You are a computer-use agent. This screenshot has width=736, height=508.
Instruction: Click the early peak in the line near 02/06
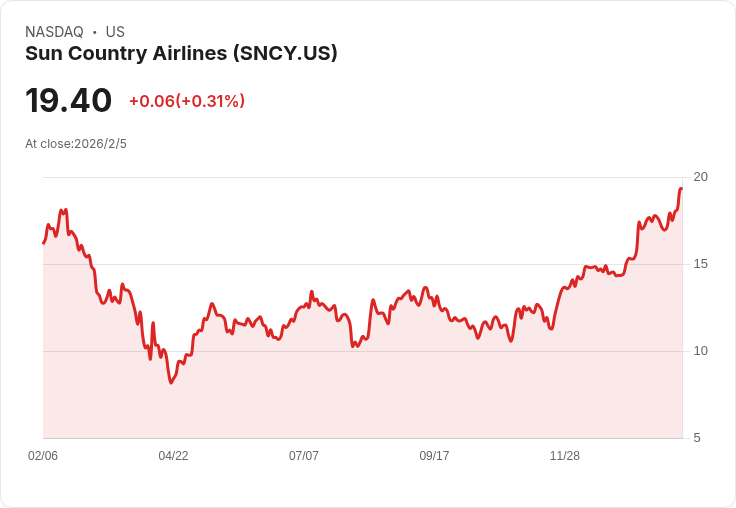click(x=65, y=210)
